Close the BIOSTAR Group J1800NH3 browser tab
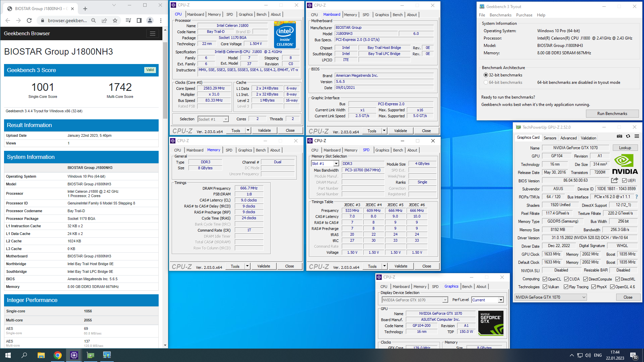644x362 pixels. [x=72, y=9]
